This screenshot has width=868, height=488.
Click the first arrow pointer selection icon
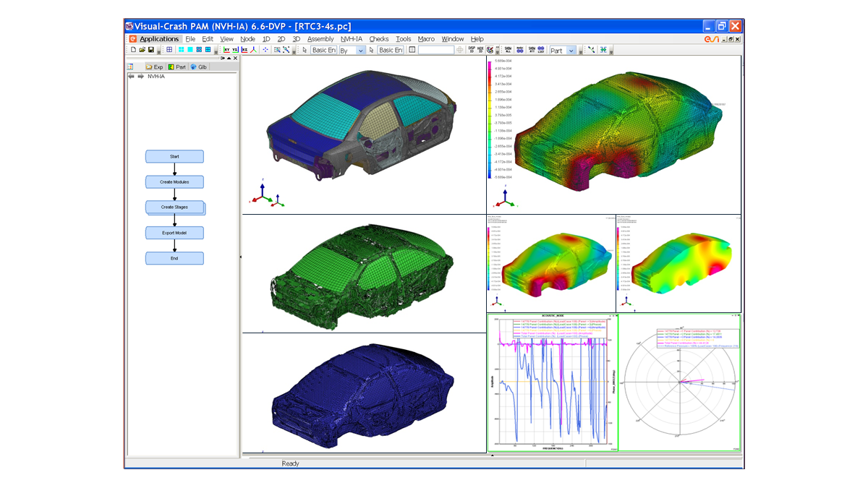pyautogui.click(x=305, y=50)
